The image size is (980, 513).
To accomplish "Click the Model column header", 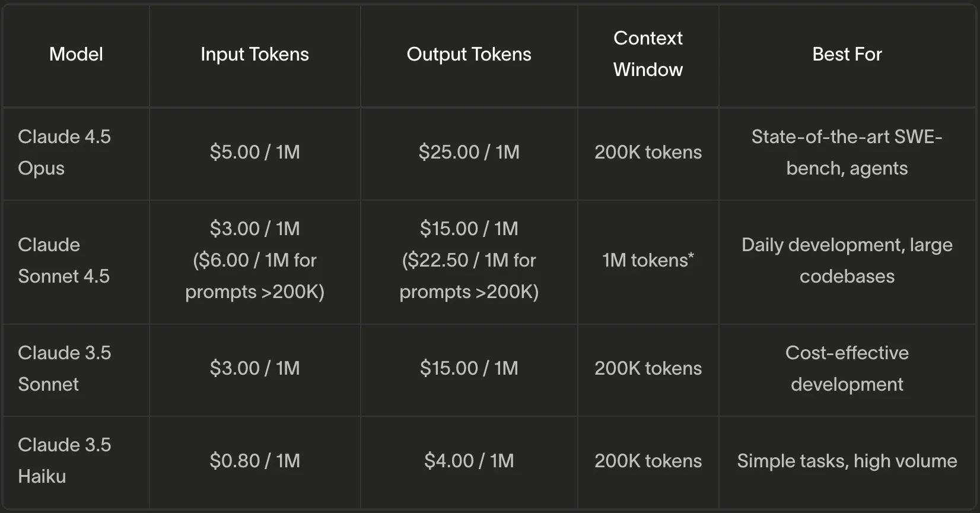I will (76, 54).
